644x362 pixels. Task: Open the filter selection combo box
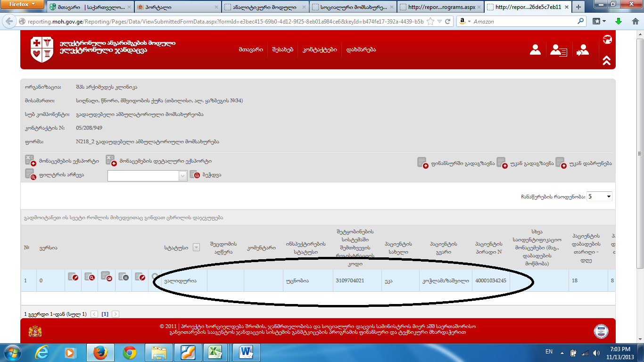pos(148,175)
